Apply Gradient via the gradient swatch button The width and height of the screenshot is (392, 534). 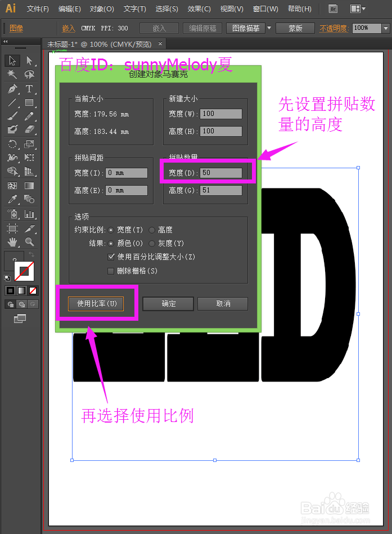pyautogui.click(x=22, y=290)
